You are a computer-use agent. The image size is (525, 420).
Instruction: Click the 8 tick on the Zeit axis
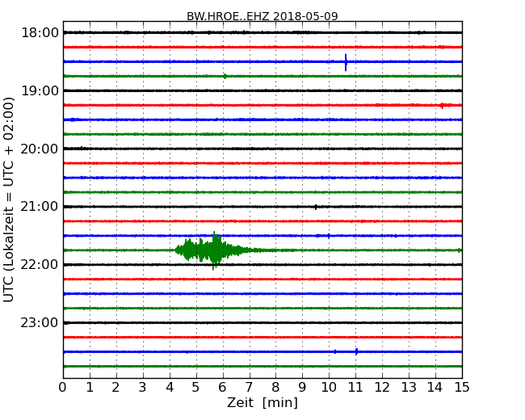coord(275,388)
